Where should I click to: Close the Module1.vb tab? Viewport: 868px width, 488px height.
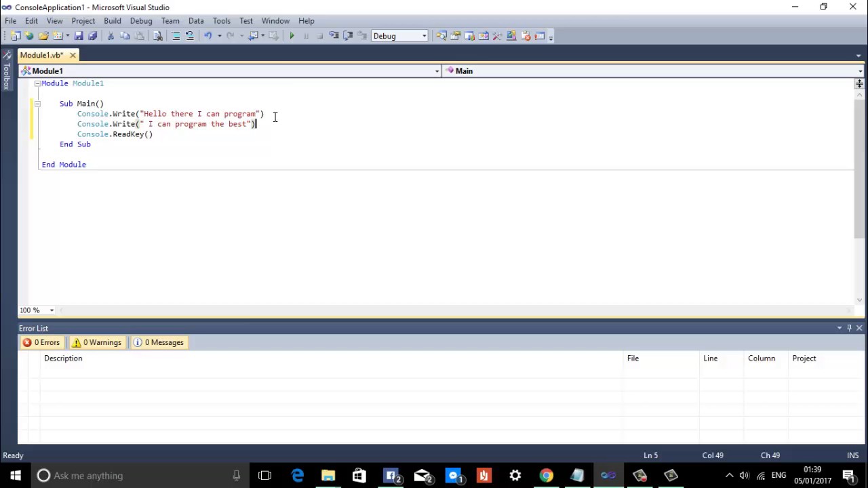[x=73, y=55]
